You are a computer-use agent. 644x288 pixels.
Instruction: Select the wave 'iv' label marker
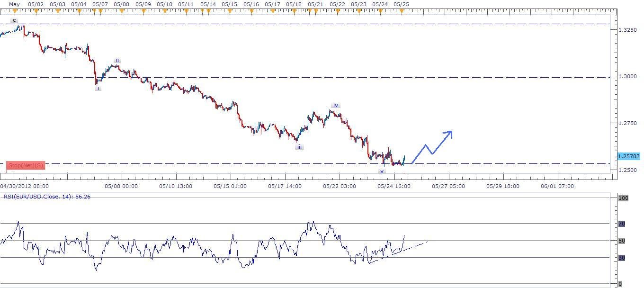tap(335, 105)
